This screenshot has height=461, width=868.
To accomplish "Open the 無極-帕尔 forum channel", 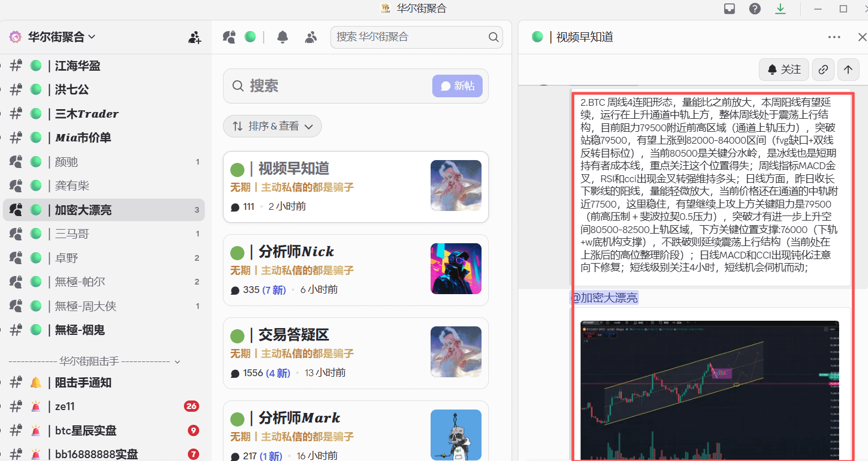I will point(105,282).
